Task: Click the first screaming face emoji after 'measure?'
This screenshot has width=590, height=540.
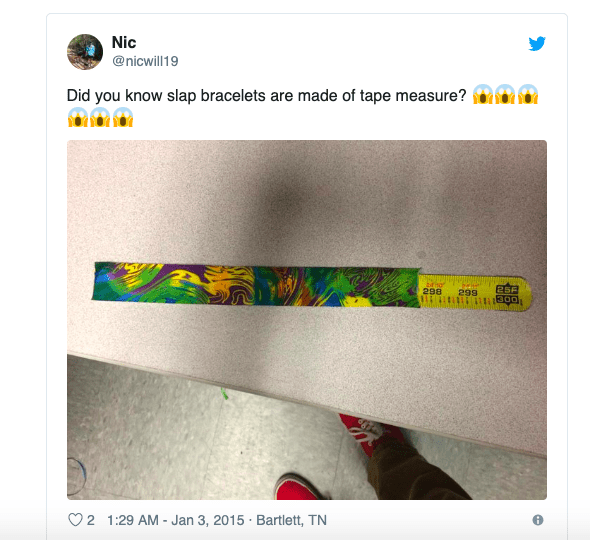Action: (483, 94)
